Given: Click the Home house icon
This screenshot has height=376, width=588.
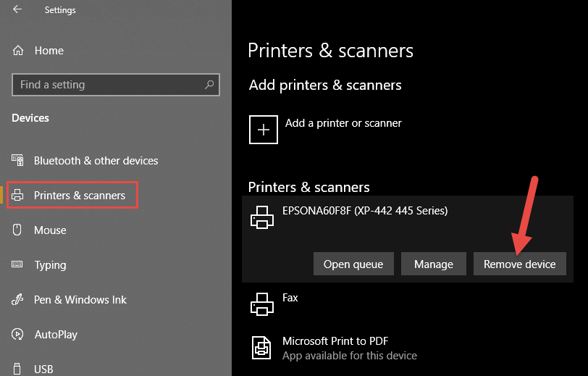Looking at the screenshot, I should pos(18,50).
